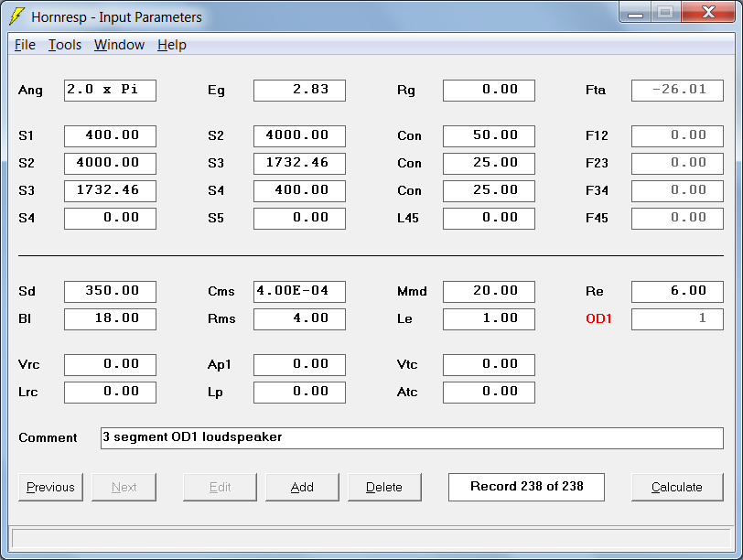Click the F45 field

tap(677, 219)
